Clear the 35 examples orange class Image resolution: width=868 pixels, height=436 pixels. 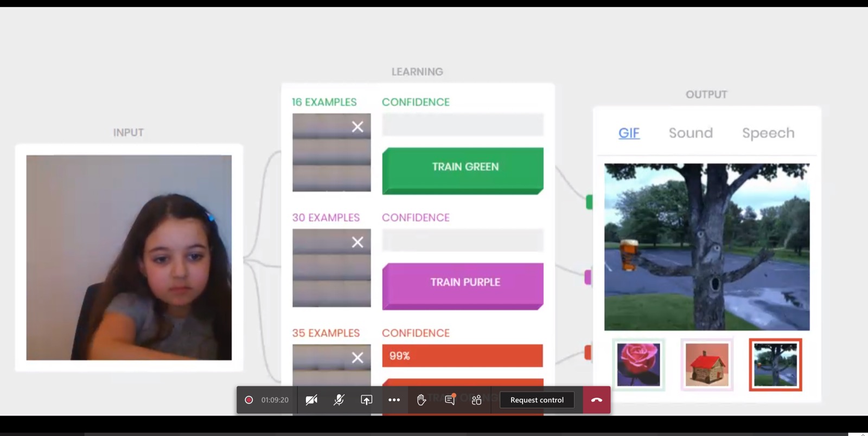click(x=358, y=358)
